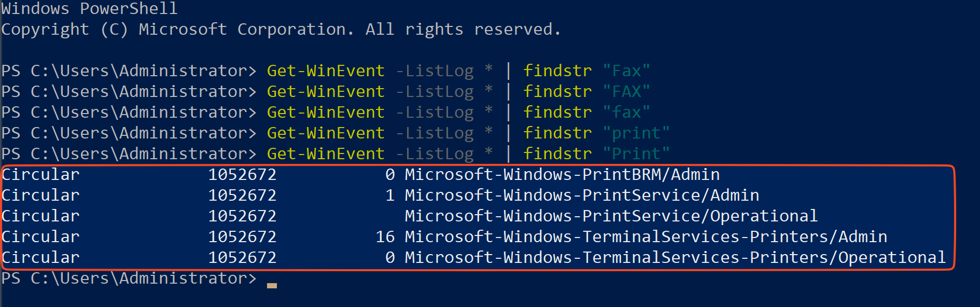Click Microsoft-Windows-PrintService/Admin log name
The width and height of the screenshot is (980, 307).
coord(582,196)
